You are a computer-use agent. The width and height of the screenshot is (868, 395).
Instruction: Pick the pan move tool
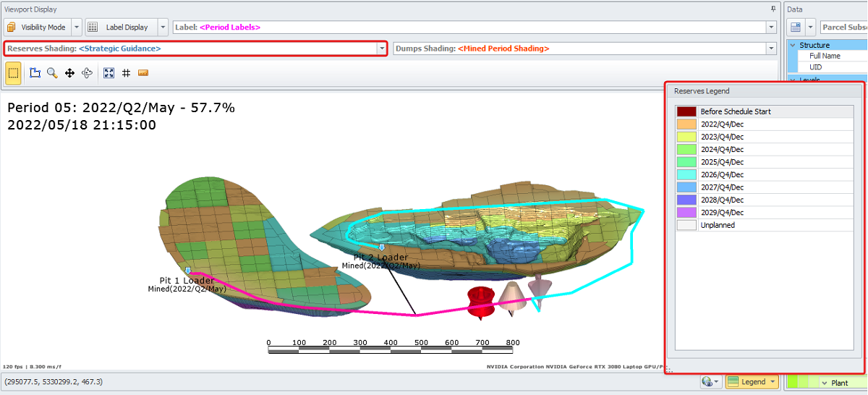pyautogui.click(x=70, y=73)
